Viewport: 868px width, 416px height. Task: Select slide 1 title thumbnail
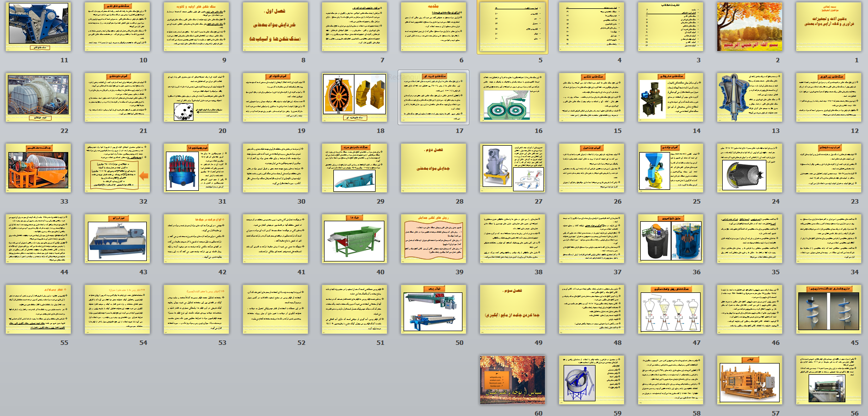(828, 27)
